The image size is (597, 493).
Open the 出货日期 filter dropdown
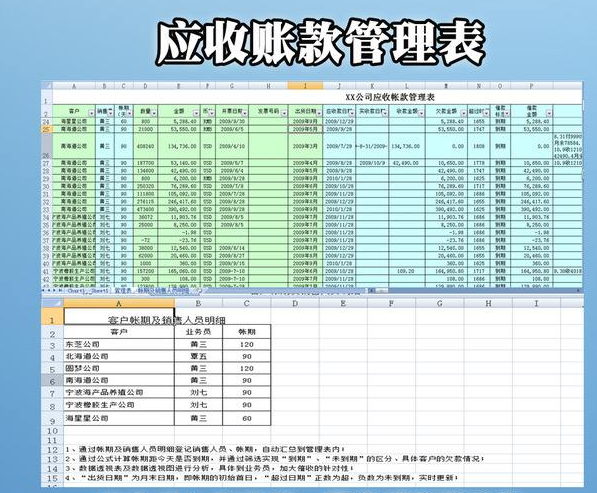pos(319,113)
